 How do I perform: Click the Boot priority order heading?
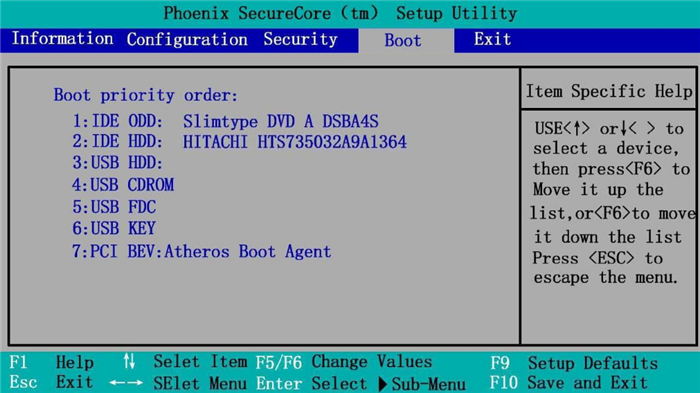pos(146,95)
